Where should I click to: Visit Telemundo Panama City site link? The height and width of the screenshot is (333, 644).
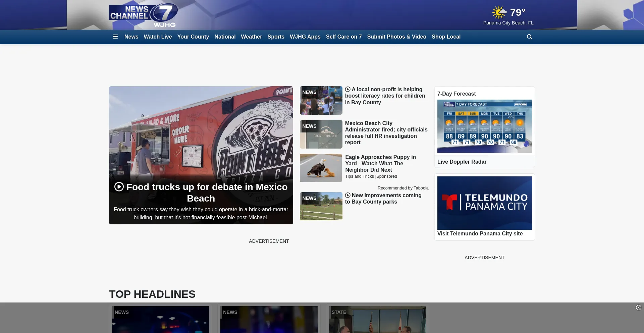pos(480,233)
